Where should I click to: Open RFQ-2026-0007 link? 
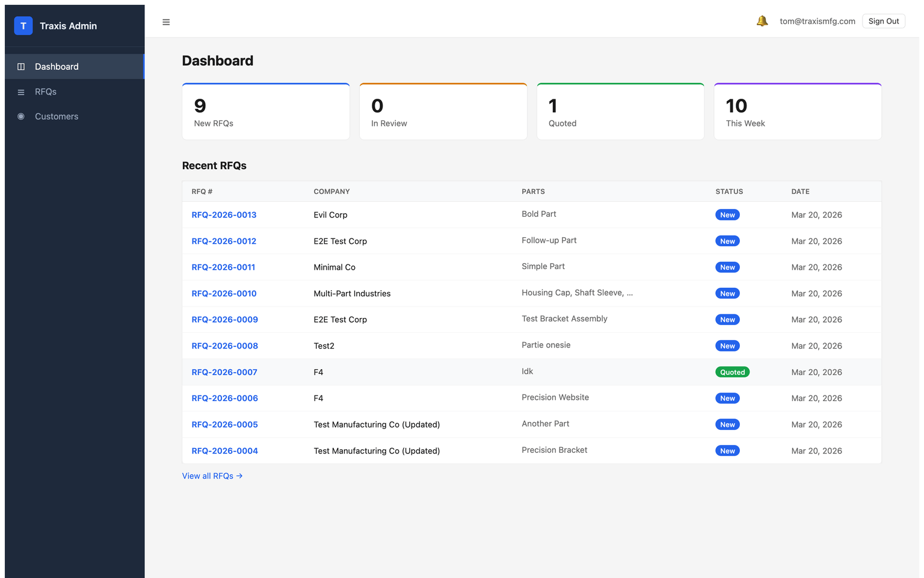click(x=224, y=373)
